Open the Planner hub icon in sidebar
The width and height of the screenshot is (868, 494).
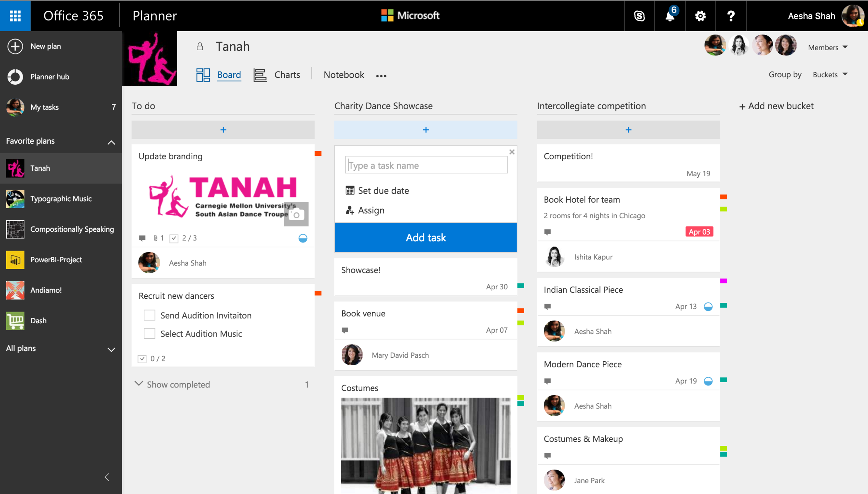(x=15, y=77)
